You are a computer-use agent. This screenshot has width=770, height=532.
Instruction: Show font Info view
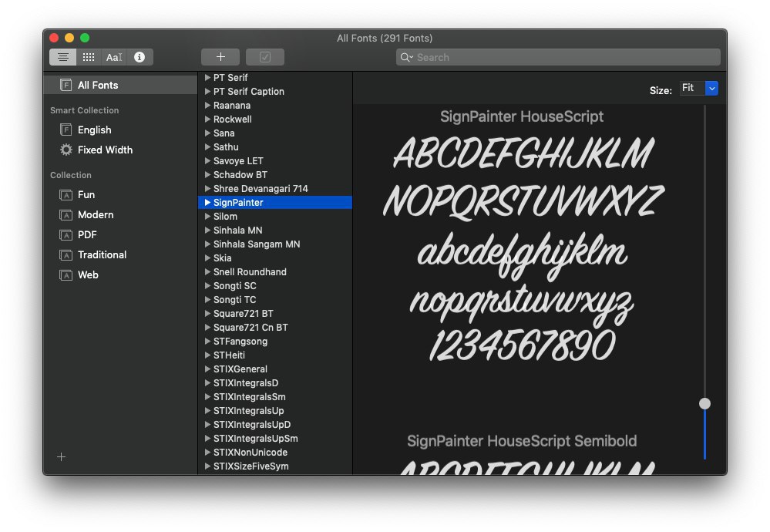140,57
